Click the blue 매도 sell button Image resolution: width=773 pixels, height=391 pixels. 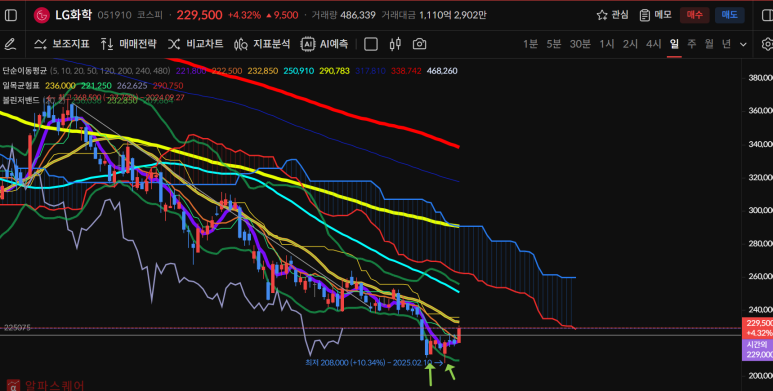tap(730, 15)
